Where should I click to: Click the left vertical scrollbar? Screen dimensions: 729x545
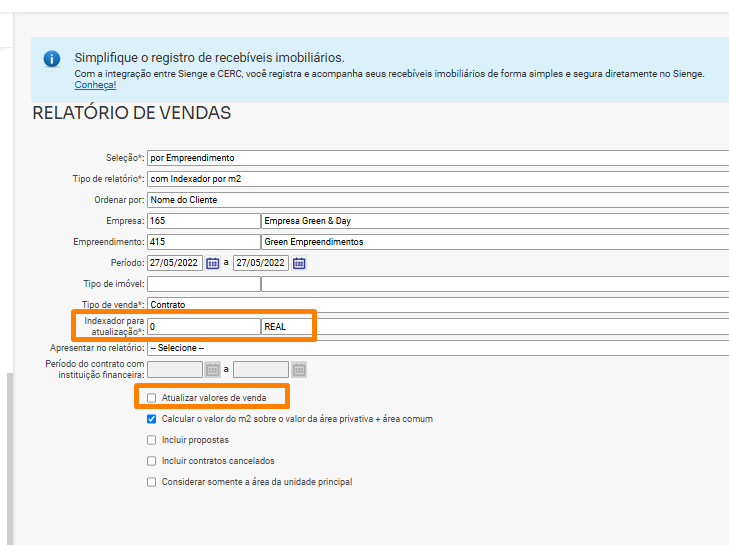click(10, 459)
